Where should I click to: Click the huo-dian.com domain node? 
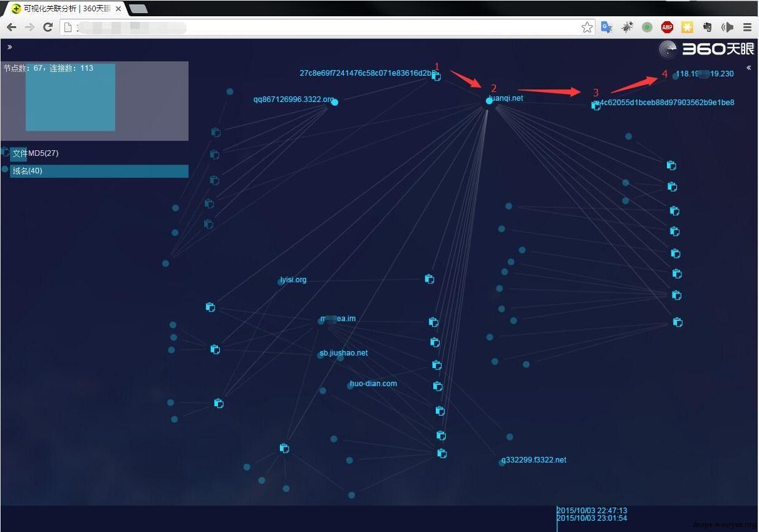[x=351, y=386]
